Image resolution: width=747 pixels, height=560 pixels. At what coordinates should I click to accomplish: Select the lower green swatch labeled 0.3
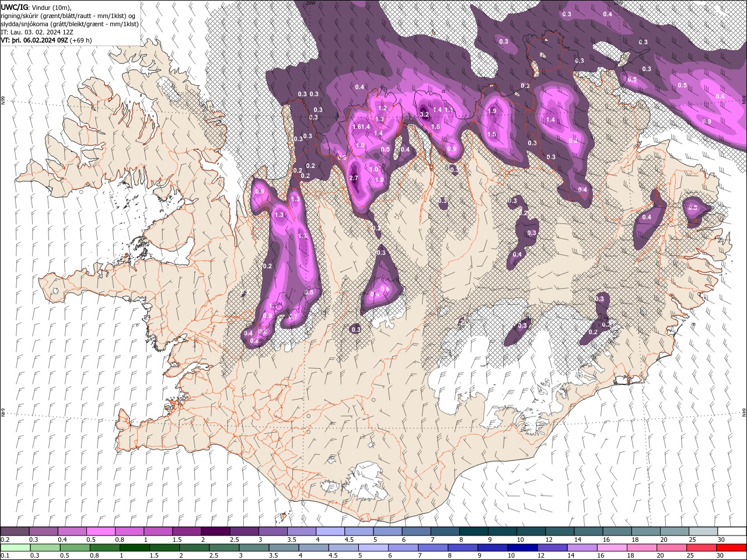click(45, 548)
